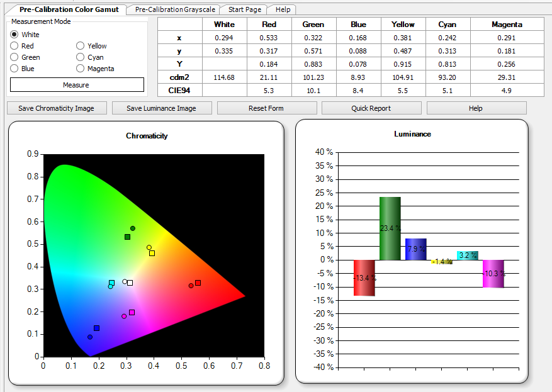This screenshot has height=392, width=552.
Task: Click the yellow luminance bar (-1.4 %)
Action: [441, 262]
